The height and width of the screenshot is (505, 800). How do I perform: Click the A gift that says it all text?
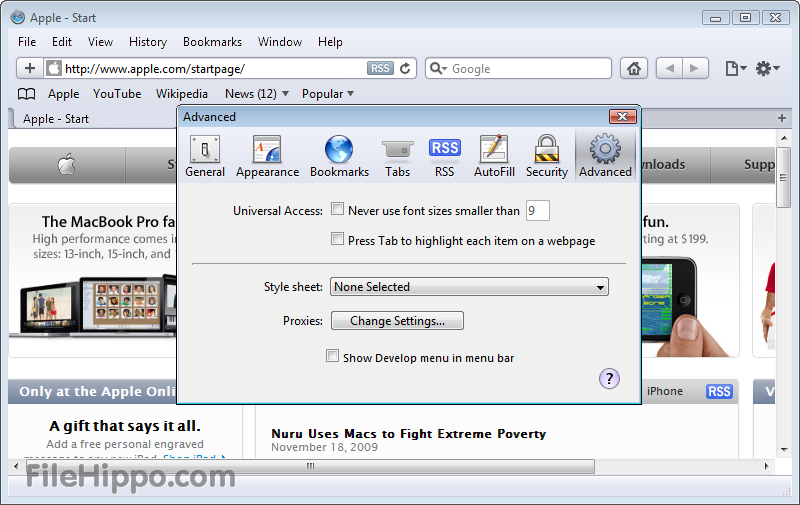pos(125,426)
